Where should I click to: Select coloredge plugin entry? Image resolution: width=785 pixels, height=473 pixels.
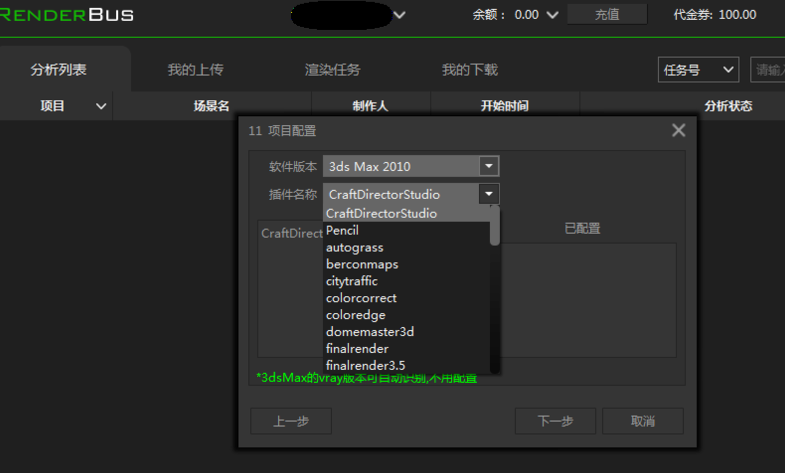407,315
